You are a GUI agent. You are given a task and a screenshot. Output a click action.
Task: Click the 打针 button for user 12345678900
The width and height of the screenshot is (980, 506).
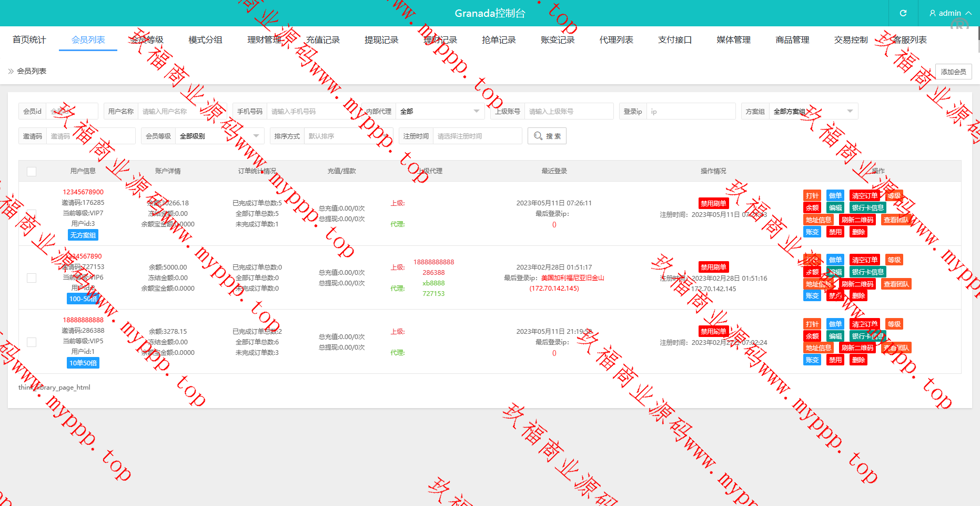click(812, 196)
